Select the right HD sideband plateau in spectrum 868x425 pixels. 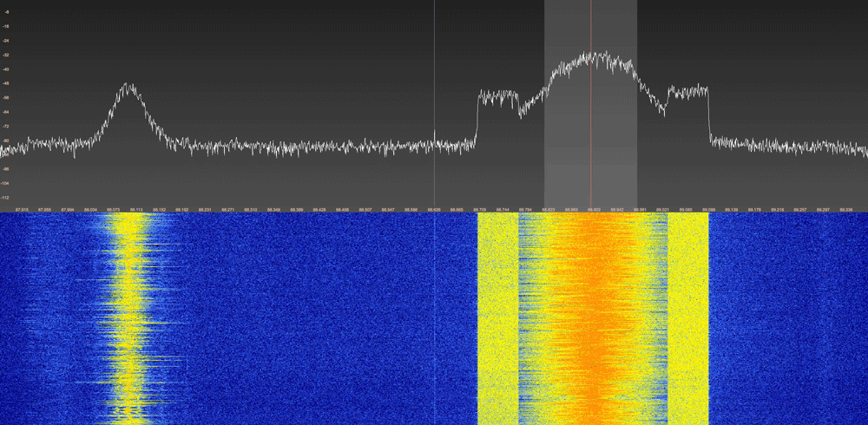click(x=688, y=90)
